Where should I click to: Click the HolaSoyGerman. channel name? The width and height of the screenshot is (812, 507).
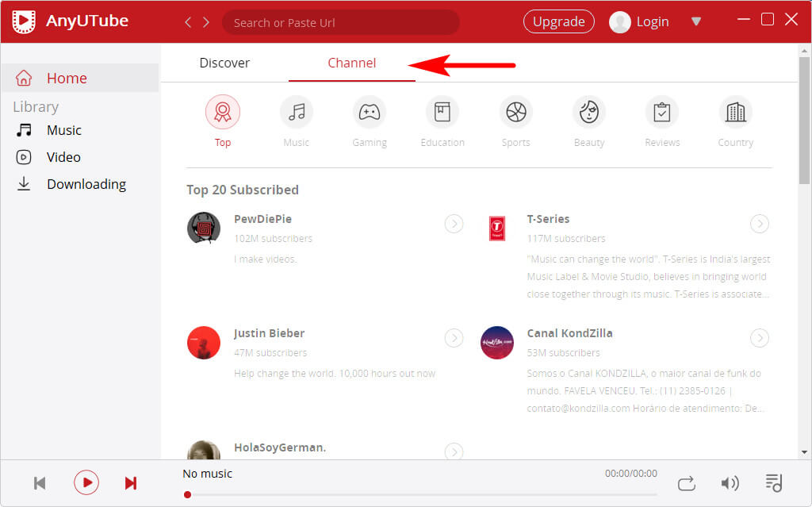pyautogui.click(x=280, y=447)
